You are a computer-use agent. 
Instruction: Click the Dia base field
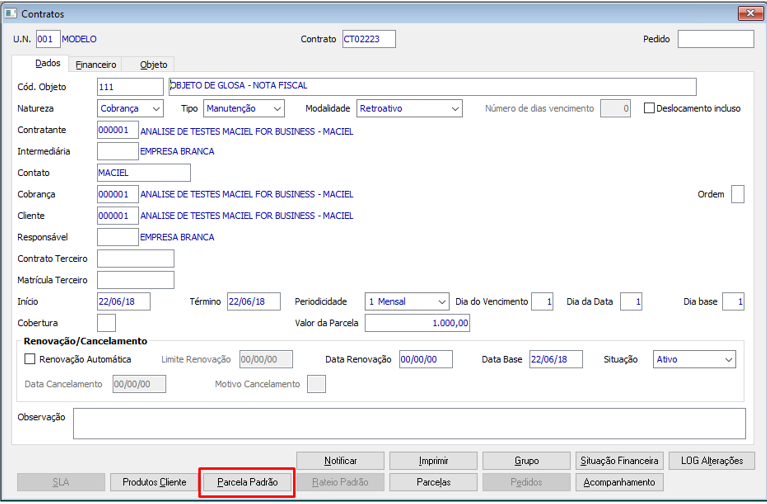[733, 302]
